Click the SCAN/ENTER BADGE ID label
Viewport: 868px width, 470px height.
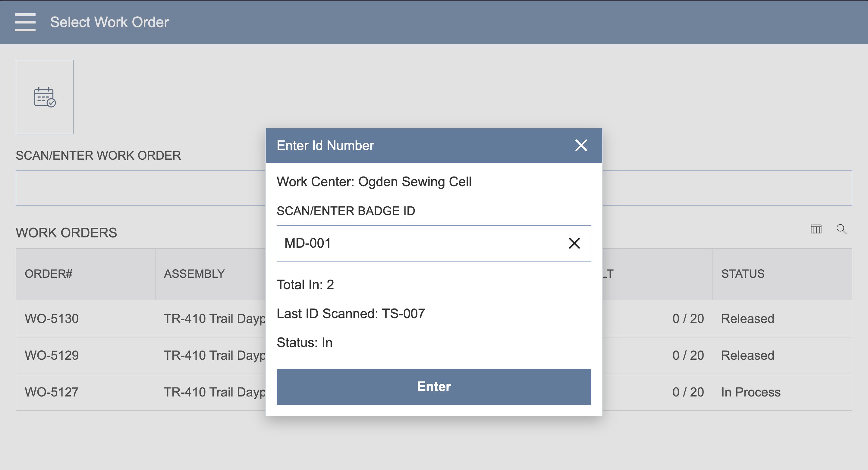[x=346, y=211]
